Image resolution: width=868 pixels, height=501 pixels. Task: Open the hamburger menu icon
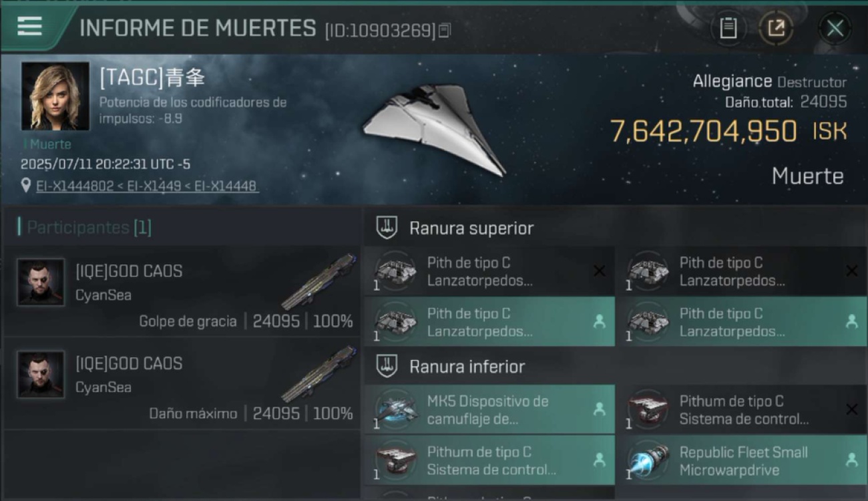(x=29, y=26)
